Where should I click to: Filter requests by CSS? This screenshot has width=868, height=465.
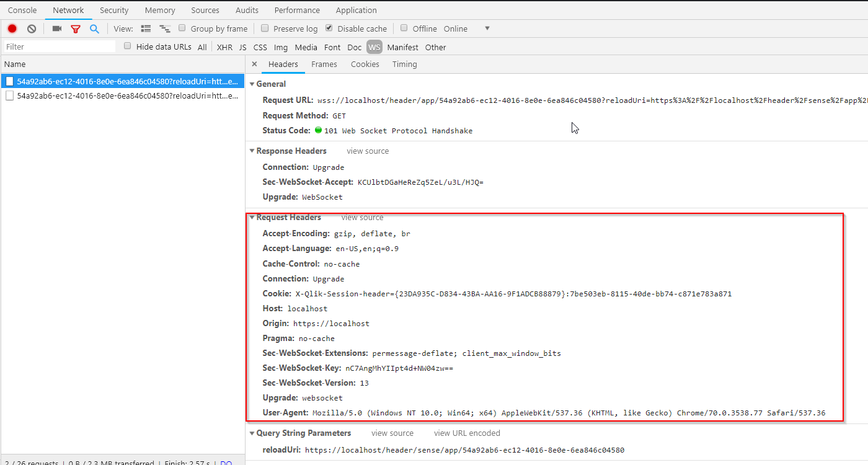260,47
